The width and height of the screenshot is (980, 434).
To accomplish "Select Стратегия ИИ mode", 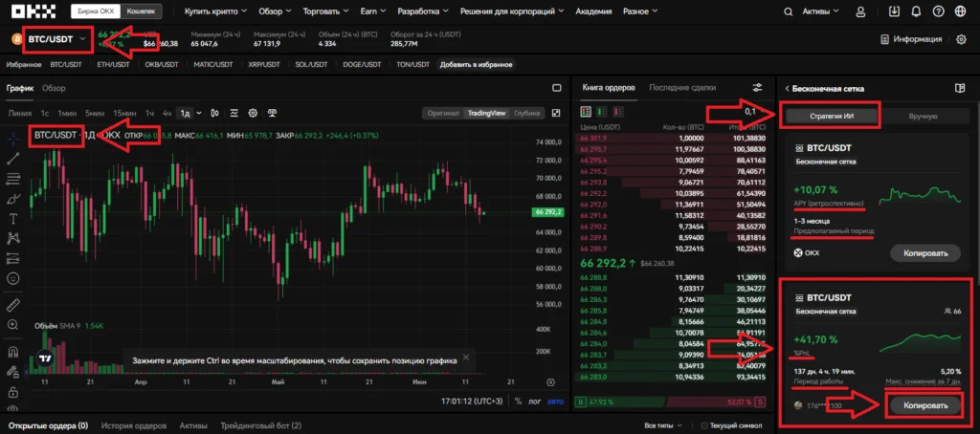I will click(832, 117).
